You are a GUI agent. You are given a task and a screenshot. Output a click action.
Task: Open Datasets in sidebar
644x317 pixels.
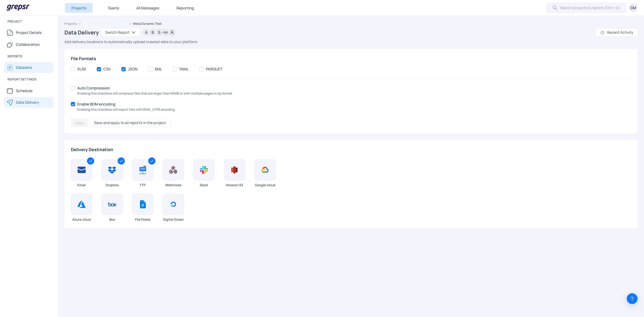point(29,68)
